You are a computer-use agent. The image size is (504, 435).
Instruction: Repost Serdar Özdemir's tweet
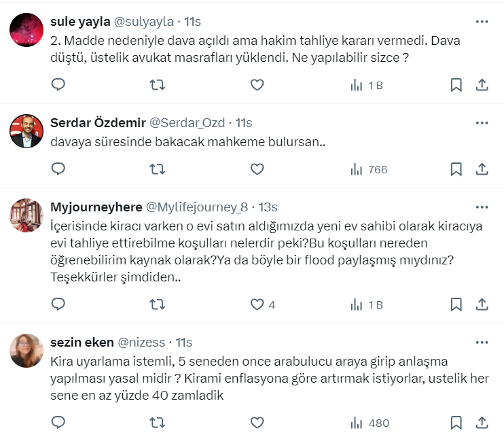point(157,169)
